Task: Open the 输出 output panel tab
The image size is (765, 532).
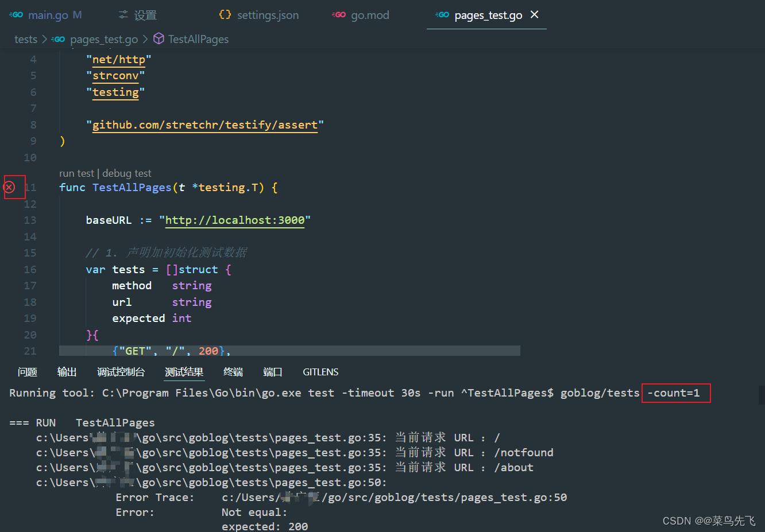Action: [67, 372]
